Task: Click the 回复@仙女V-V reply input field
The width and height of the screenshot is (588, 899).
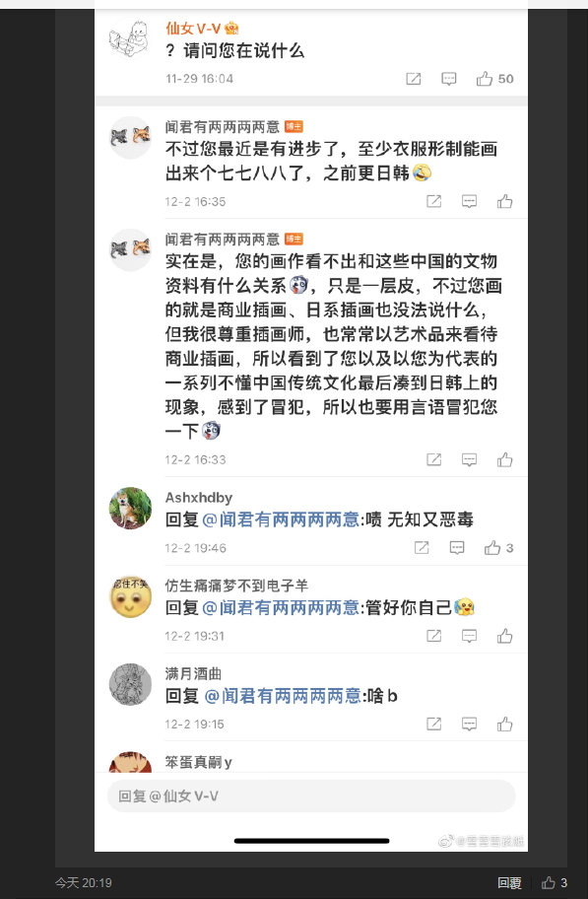Action: coord(311,795)
